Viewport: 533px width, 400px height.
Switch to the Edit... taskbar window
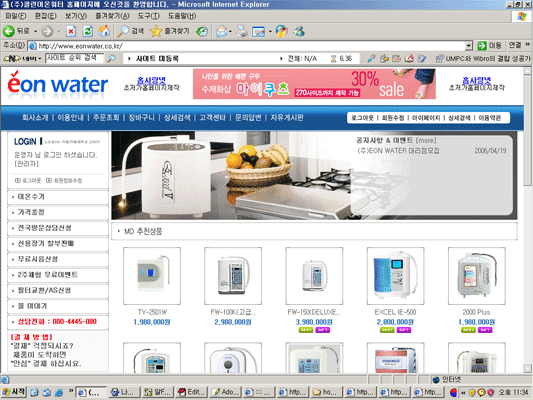pyautogui.click(x=191, y=392)
